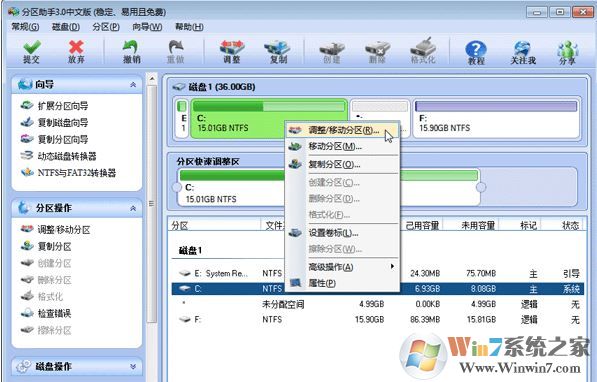Open the 帮助(H) menu
597x382 pixels.
(x=189, y=27)
